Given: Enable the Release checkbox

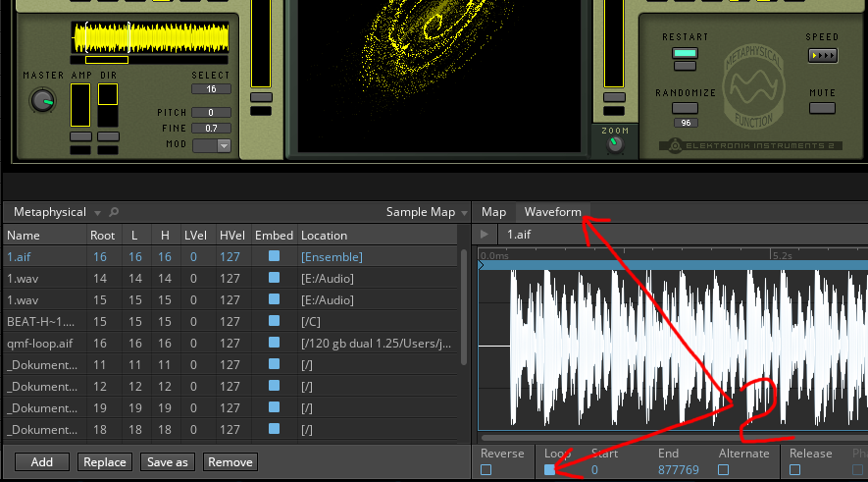Looking at the screenshot, I should (x=794, y=470).
